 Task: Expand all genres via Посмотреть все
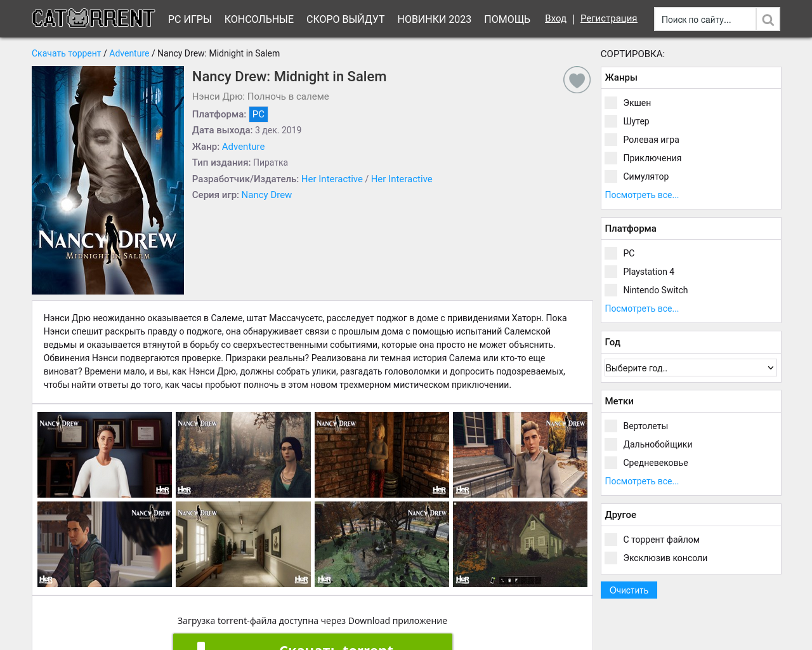pyautogui.click(x=642, y=195)
